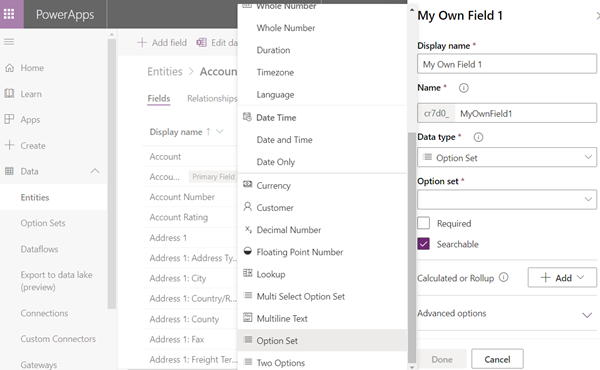The height and width of the screenshot is (370, 600).
Task: Click the scroll up arrow of type list
Action: pyautogui.click(x=412, y=9)
